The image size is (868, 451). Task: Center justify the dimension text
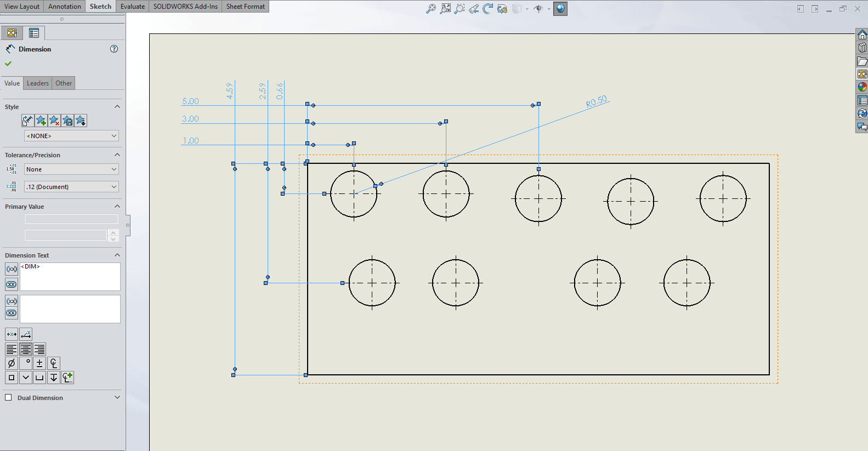coord(26,349)
